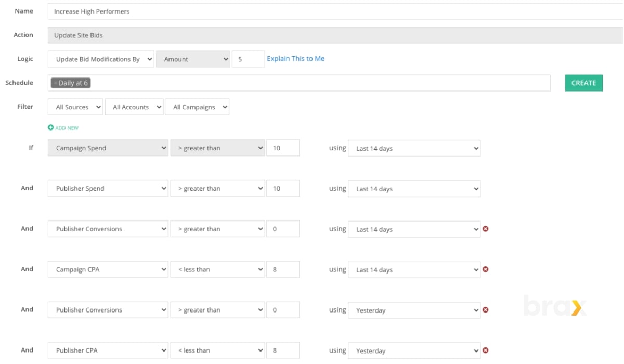Open the All Accounts filter dropdown
Viewport: 624px width, 364px height.
(x=134, y=107)
